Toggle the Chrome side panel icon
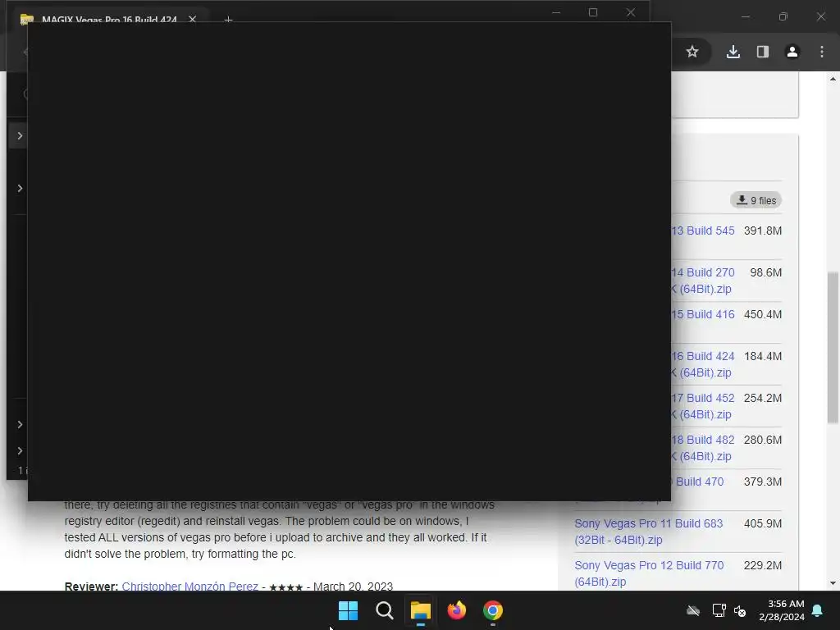840x630 pixels. click(763, 52)
